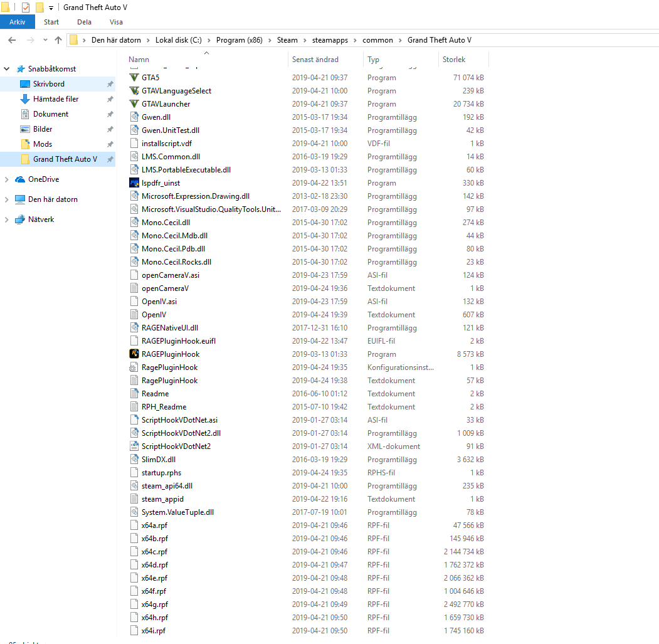Open recent locations dropdown arrow
The height and width of the screenshot is (644, 659).
click(x=45, y=40)
